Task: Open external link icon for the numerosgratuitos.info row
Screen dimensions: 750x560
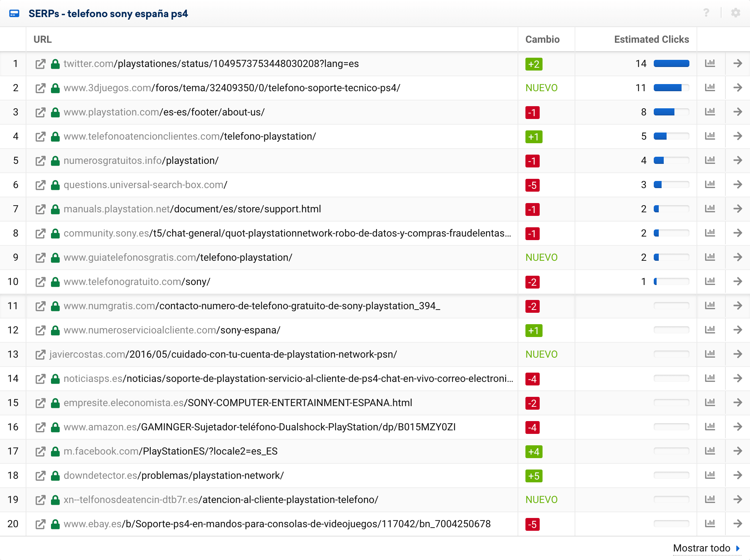Action: click(40, 161)
